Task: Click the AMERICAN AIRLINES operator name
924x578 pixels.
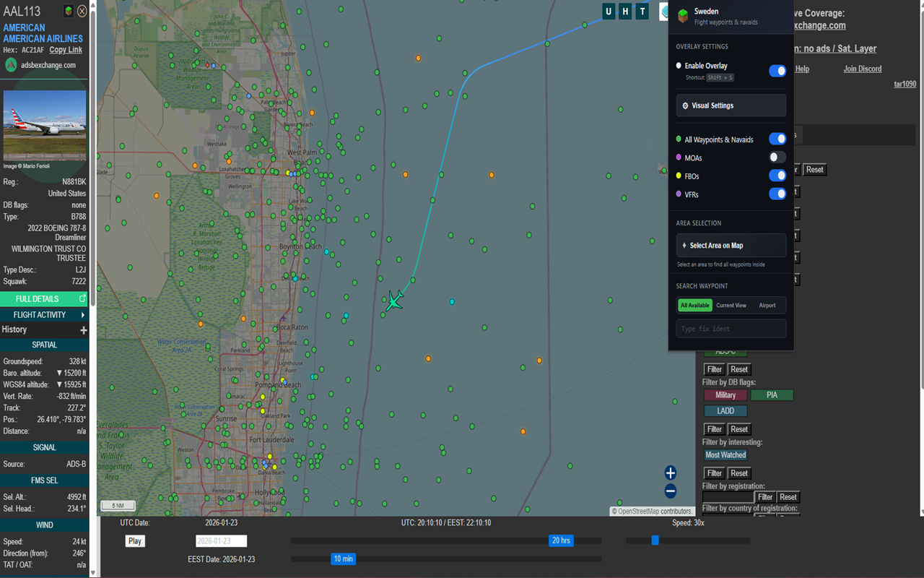Action: (x=43, y=38)
